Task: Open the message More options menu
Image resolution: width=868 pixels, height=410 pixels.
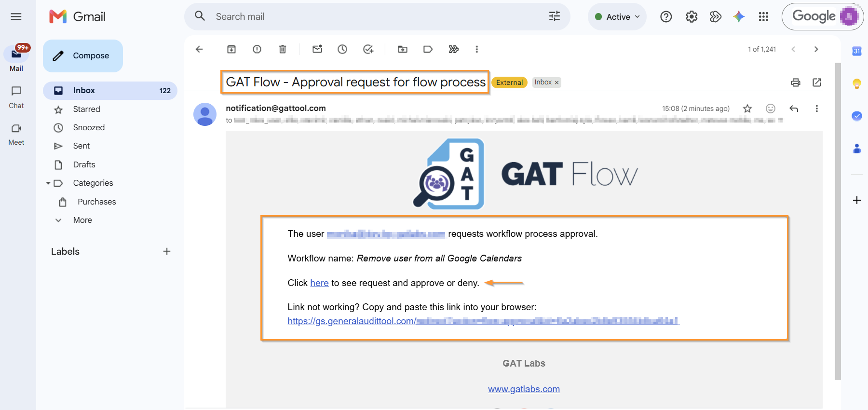Action: pyautogui.click(x=816, y=109)
